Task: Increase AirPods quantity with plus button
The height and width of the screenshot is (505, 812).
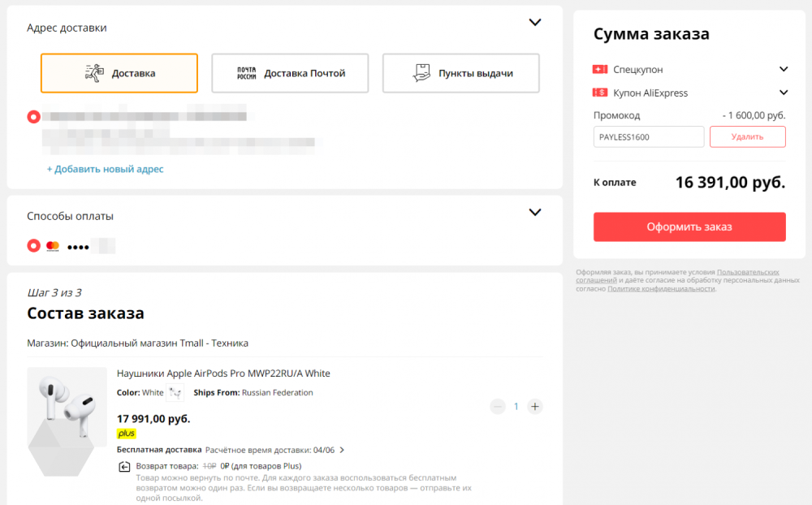Action: (x=535, y=407)
